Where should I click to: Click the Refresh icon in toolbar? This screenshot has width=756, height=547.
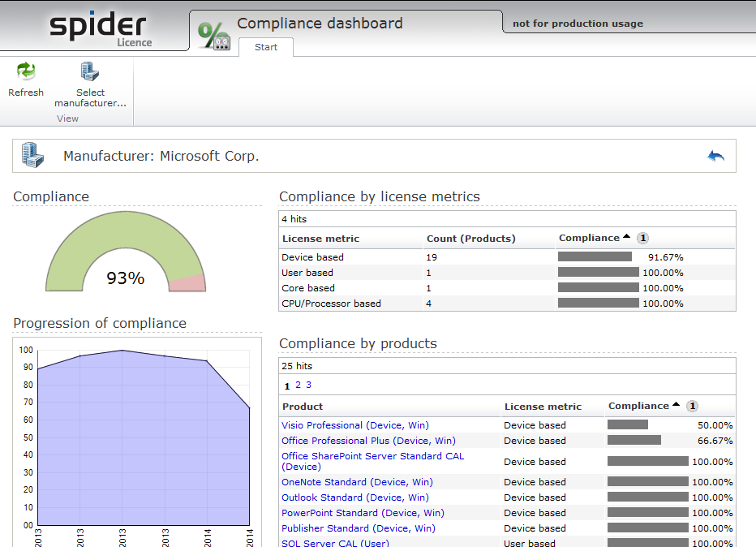pyautogui.click(x=26, y=72)
